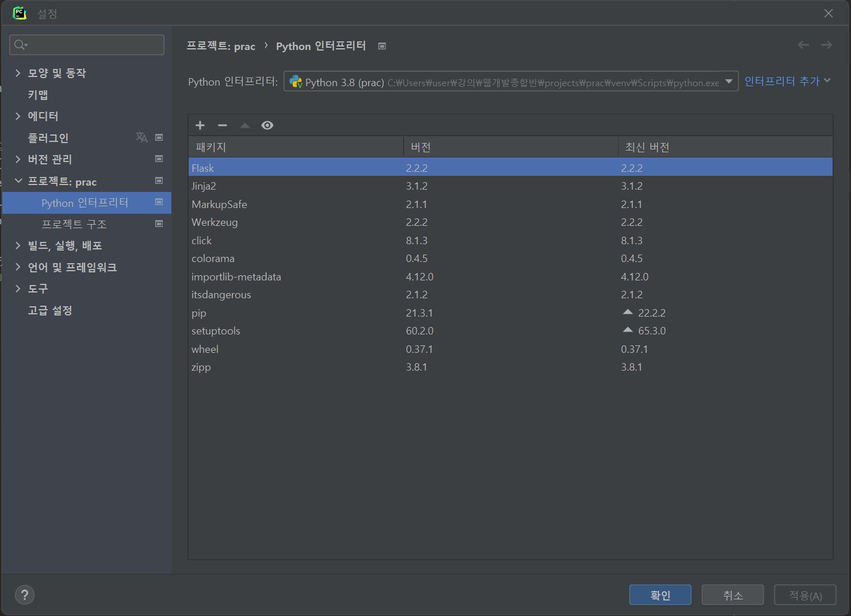The width and height of the screenshot is (851, 616).
Task: Expand the 언어 및 프레임워크 section
Action: point(18,267)
